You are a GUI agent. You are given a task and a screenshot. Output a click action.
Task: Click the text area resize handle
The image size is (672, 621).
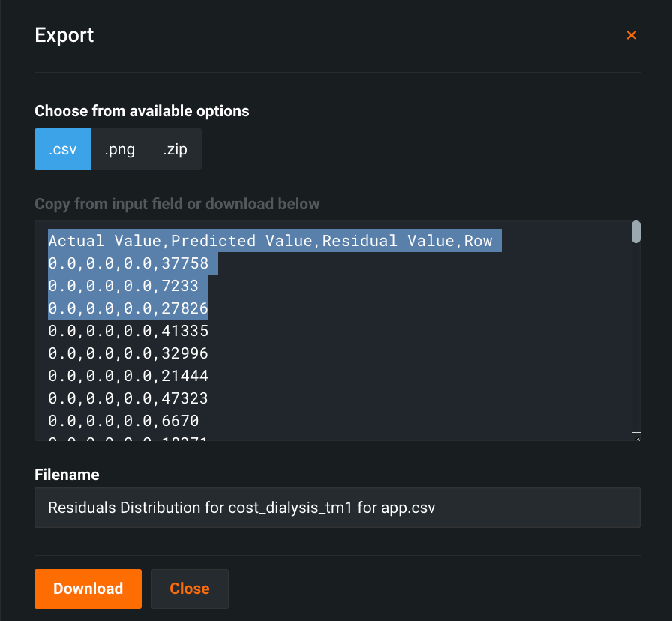(636, 436)
